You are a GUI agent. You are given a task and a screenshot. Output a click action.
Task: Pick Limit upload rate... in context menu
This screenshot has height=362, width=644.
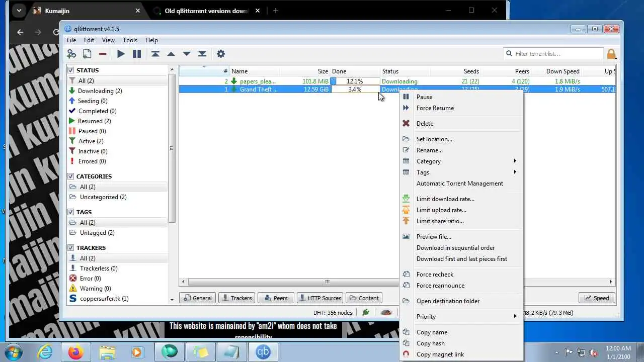pyautogui.click(x=441, y=210)
